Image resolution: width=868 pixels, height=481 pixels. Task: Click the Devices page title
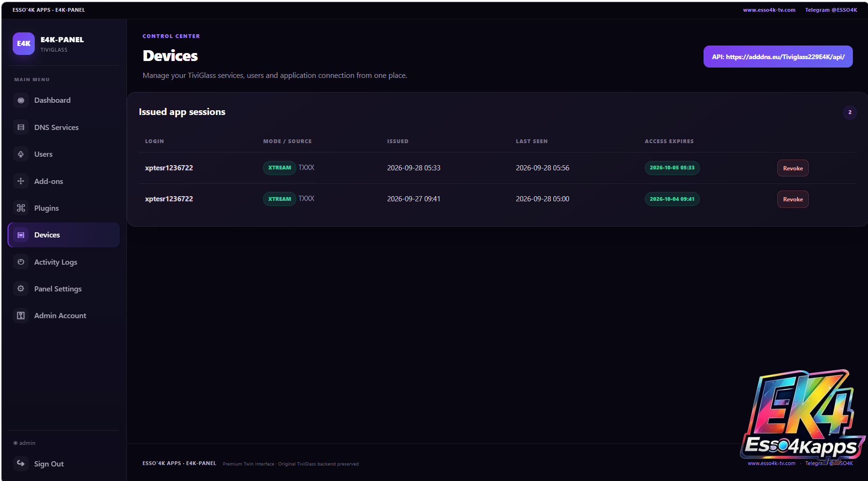[170, 56]
